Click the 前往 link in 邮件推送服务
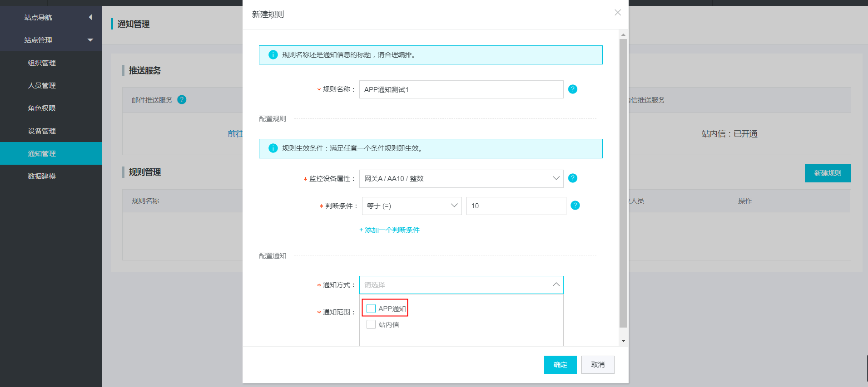The image size is (868, 387). click(x=235, y=133)
